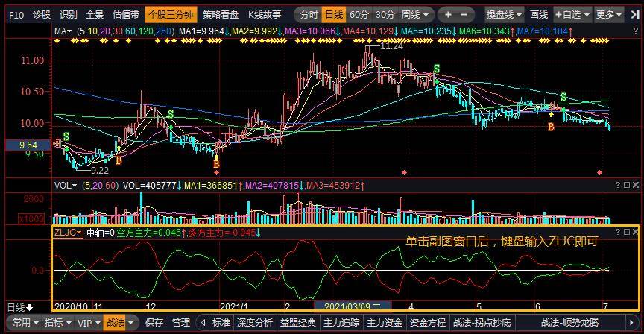Click B marker with arrow near 2021/1
Image resolution: width=644 pixels, height=334 pixels.
pos(216,164)
